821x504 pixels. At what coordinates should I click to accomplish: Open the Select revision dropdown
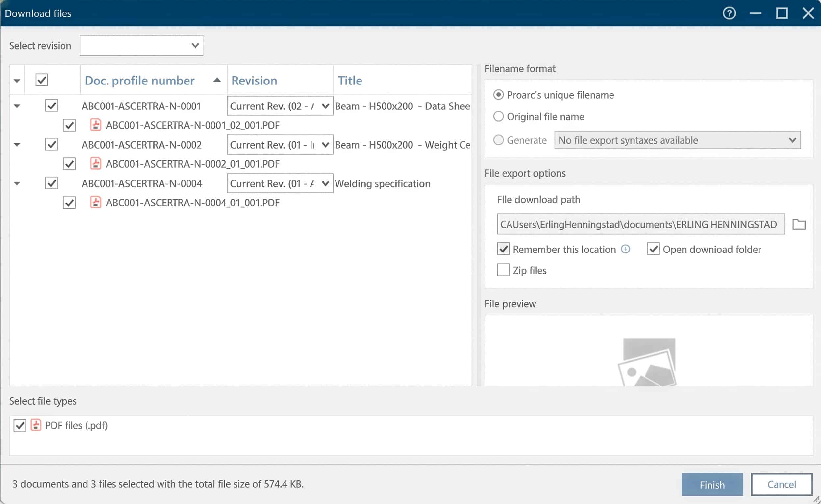(x=141, y=45)
